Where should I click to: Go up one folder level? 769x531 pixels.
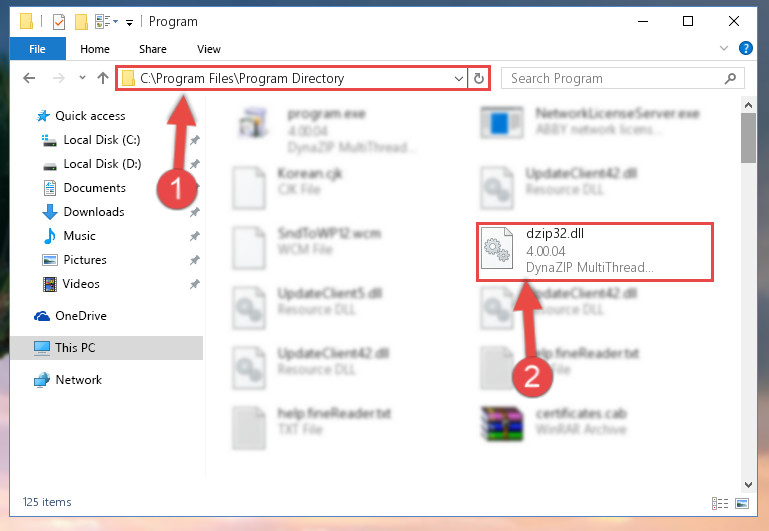(103, 78)
